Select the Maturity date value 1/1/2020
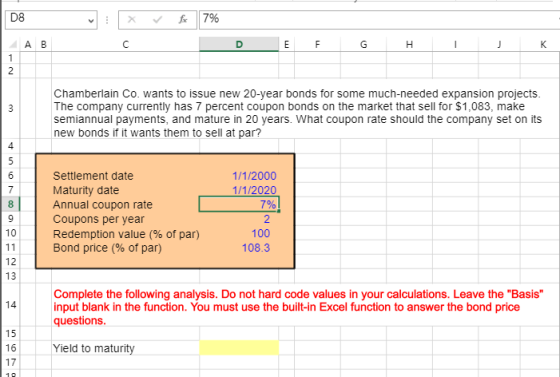The width and height of the screenshot is (560, 377). [254, 190]
